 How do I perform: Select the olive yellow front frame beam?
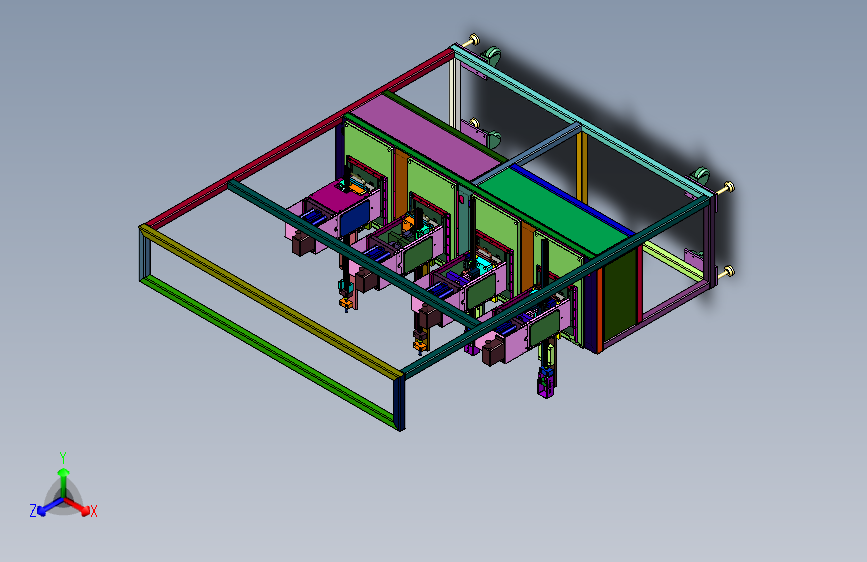[x=271, y=302]
